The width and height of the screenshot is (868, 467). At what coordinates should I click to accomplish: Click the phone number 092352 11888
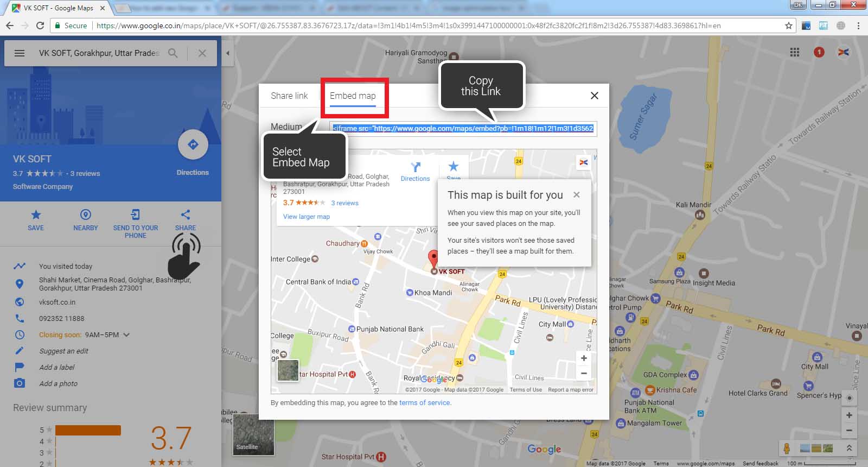pos(62,318)
